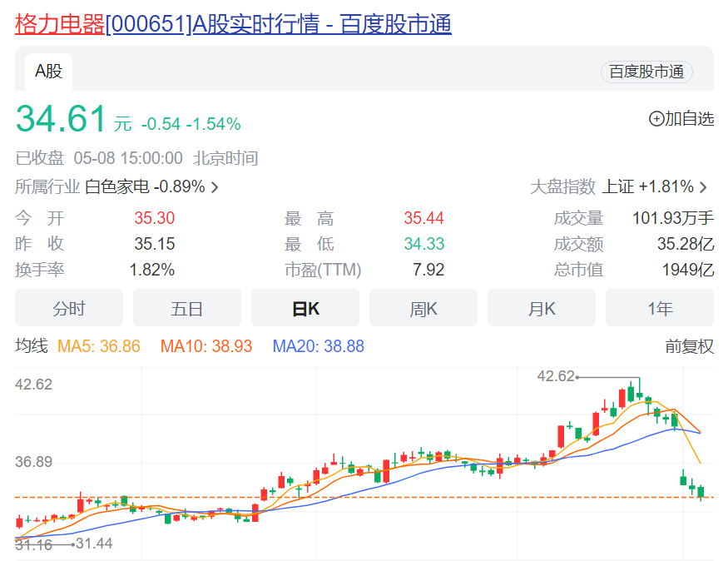Viewport: 728px width, 561px height.
Task: Switch chart to 分时 view
Action: (69, 309)
